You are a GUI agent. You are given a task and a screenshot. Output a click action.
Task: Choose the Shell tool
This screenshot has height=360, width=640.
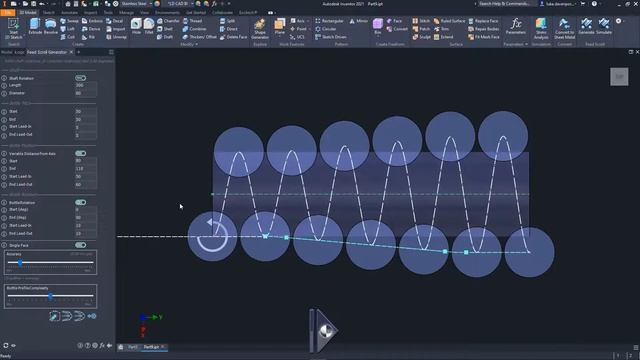165,29
